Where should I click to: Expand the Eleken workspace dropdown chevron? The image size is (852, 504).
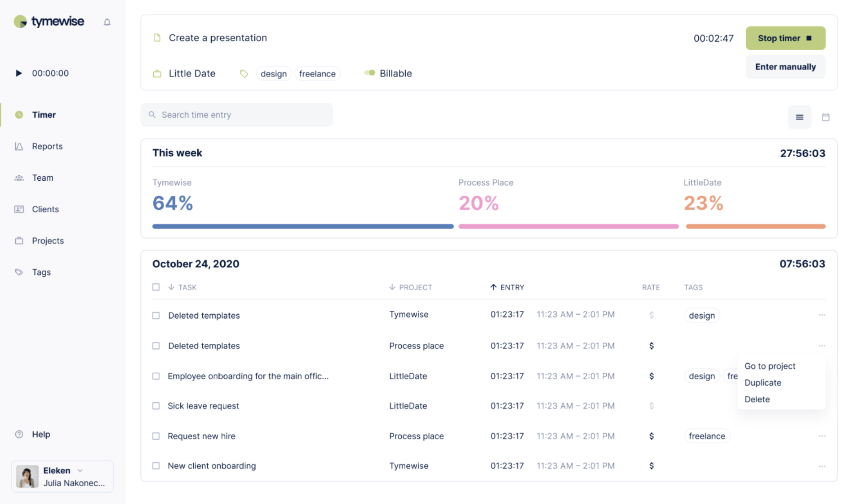click(x=80, y=470)
